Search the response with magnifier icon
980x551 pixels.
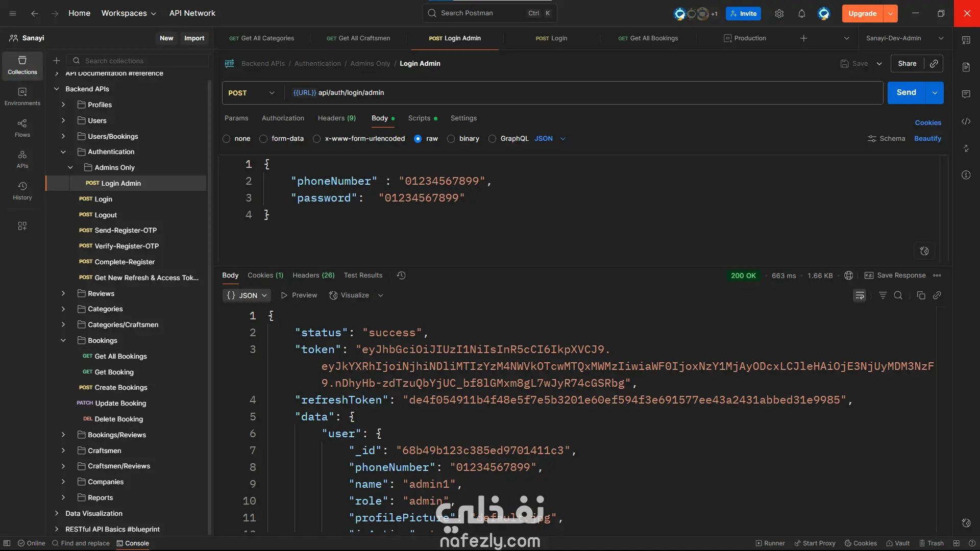coord(898,295)
